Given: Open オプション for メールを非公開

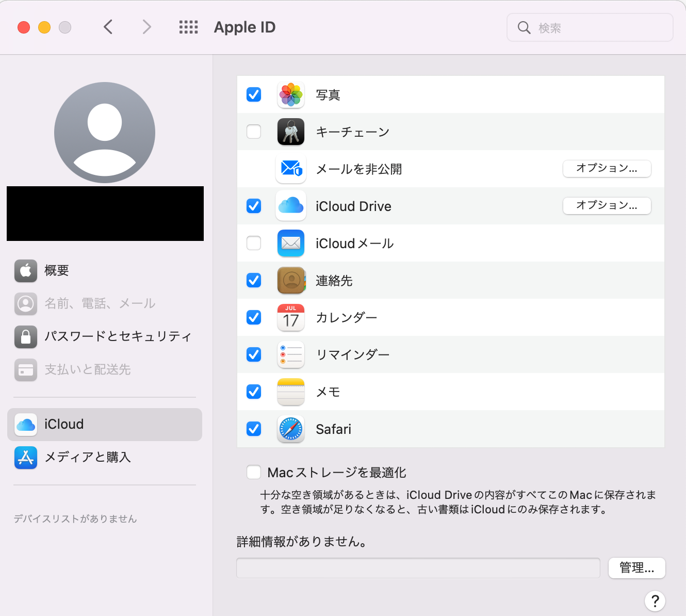Looking at the screenshot, I should [607, 168].
